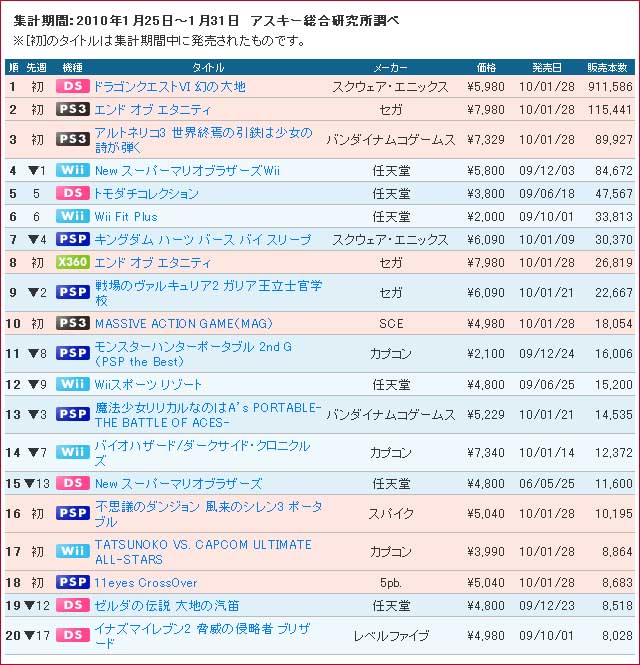
Task: Open the トモダチコレクション link
Action: point(146,194)
